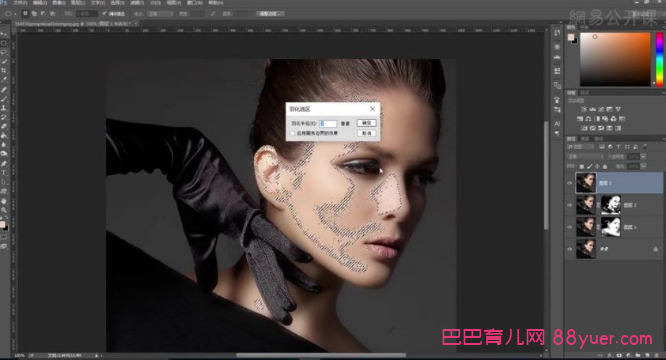This screenshot has height=360, width=666.
Task: Open the marquee tool preset picker dropdown
Action: [x=15, y=14]
